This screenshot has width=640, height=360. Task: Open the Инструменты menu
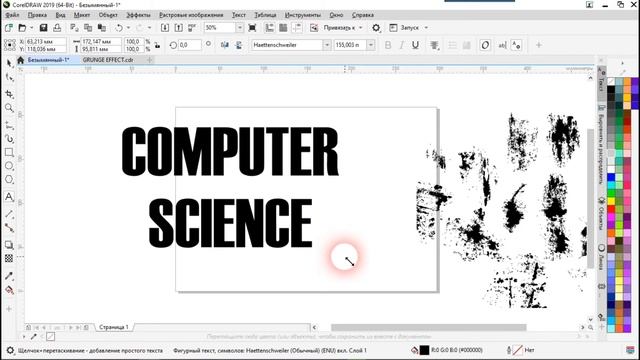303,15
